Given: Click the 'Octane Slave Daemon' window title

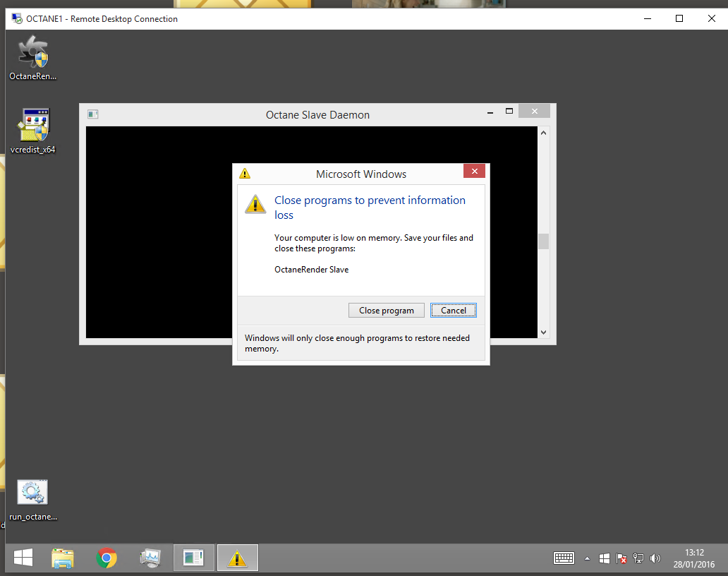Looking at the screenshot, I should (317, 115).
